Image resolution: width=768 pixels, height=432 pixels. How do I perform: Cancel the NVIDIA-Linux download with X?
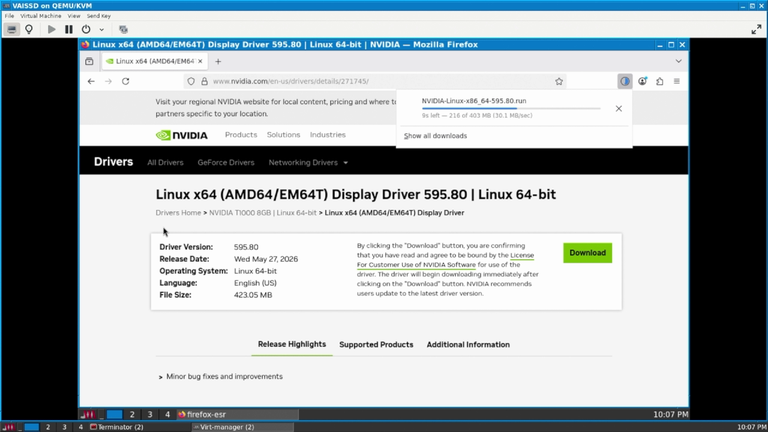coord(619,109)
